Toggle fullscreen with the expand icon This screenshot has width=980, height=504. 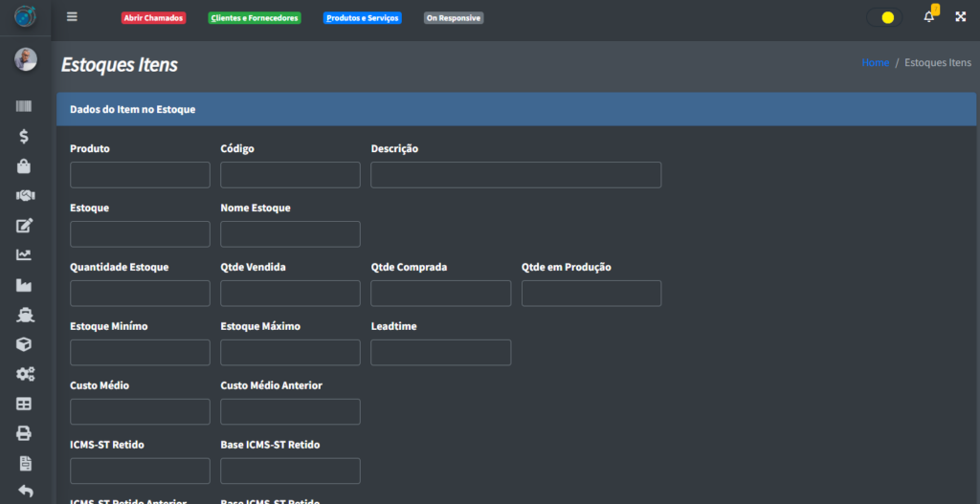(961, 17)
